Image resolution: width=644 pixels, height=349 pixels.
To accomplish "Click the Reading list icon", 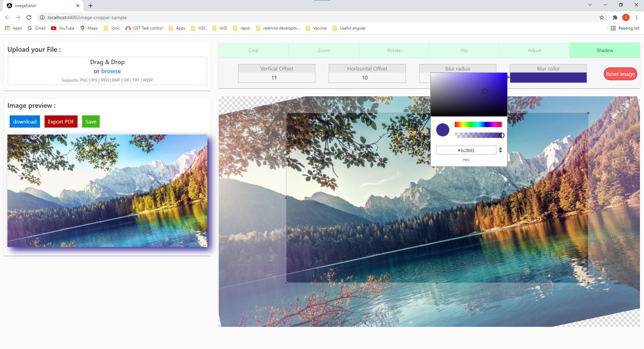I will [625, 28].
